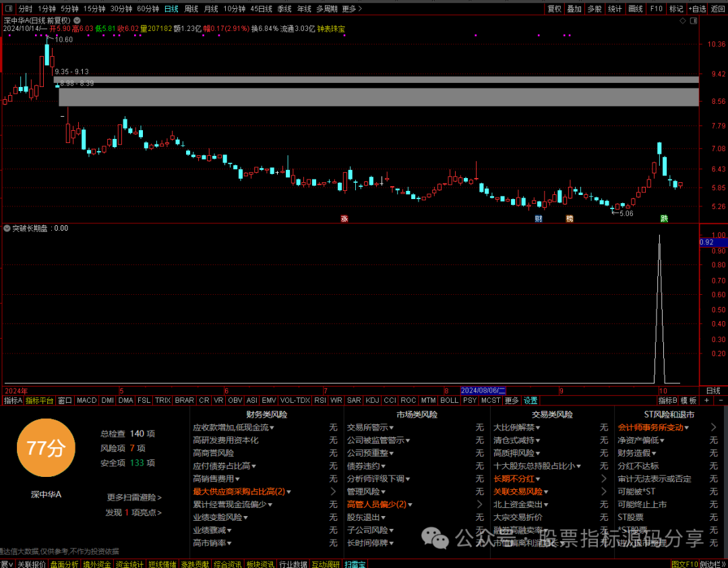This screenshot has width=728, height=568.
Task: Click the diamond icon at chart top-right
Action: (682, 21)
